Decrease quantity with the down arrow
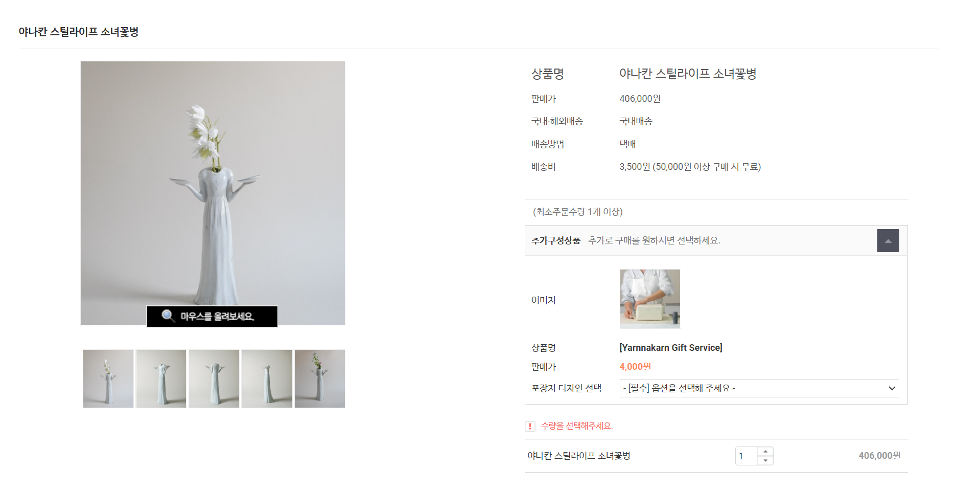 pyautogui.click(x=765, y=460)
